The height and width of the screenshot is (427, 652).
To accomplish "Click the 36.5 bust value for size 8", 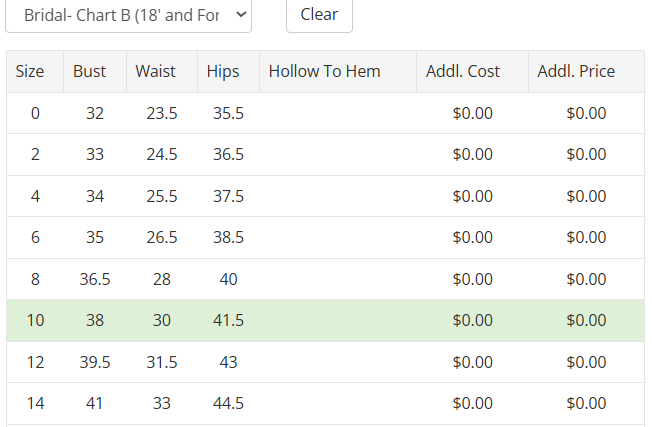I will point(95,279).
